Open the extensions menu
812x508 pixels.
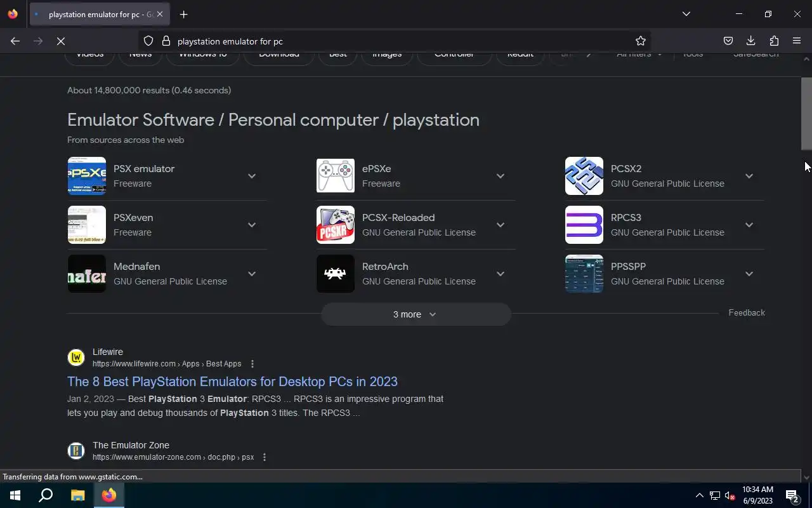click(x=774, y=41)
